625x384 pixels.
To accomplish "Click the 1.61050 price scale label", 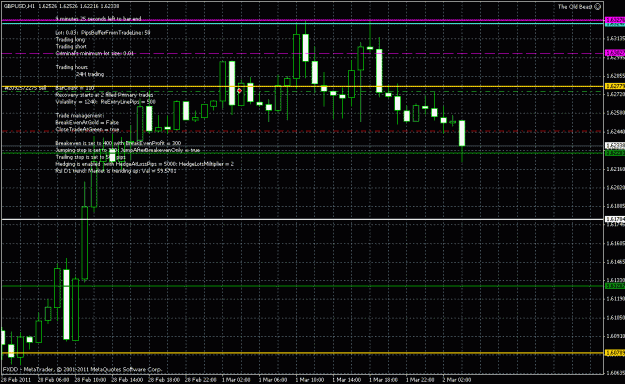I will 615,317.
